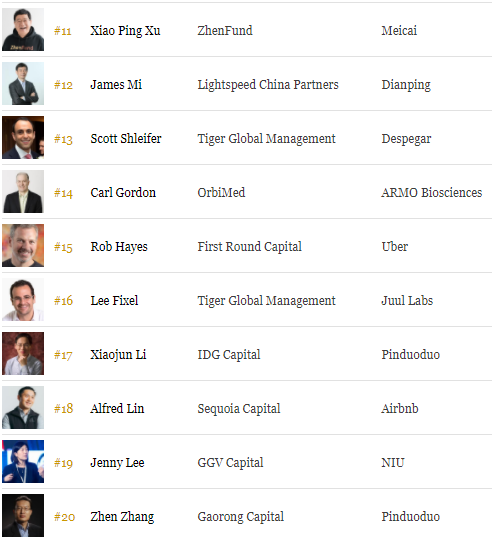Select Zhen Zhang's portrait thumbnail
The height and width of the screenshot is (541, 495).
(x=23, y=515)
